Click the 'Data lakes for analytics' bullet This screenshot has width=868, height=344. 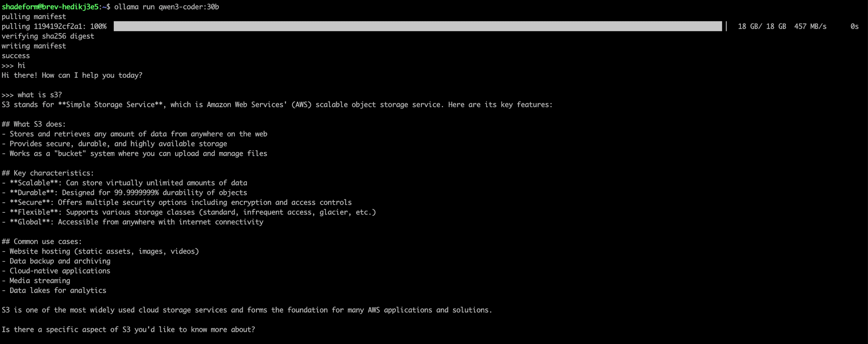(54, 290)
